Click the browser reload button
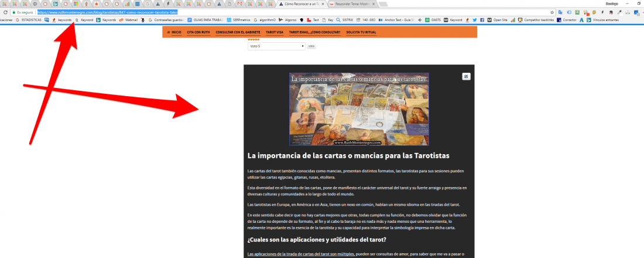 (5, 12)
